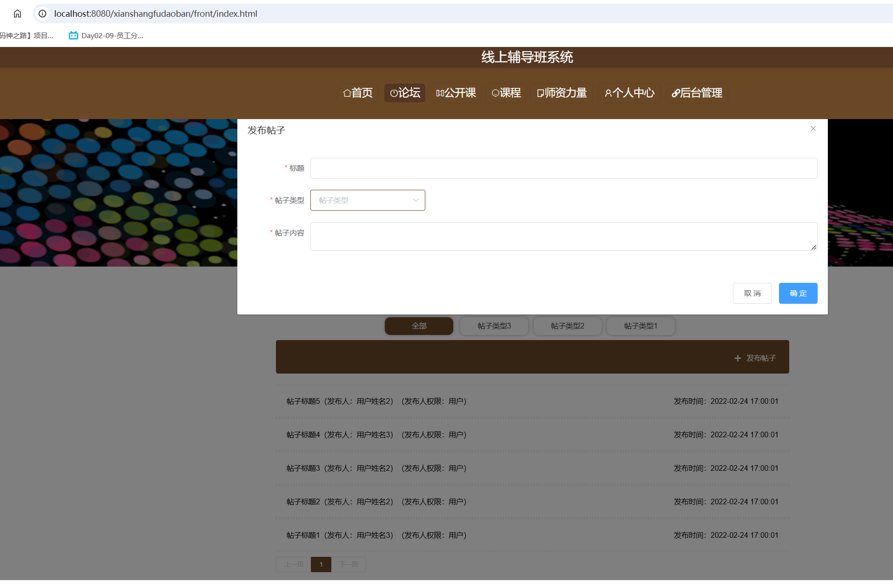
Task: Select page 1 in the pagination control
Action: click(321, 564)
